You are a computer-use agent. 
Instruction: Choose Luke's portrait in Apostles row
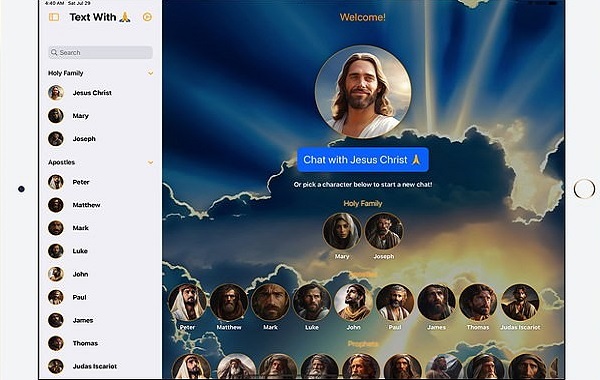pyautogui.click(x=312, y=302)
